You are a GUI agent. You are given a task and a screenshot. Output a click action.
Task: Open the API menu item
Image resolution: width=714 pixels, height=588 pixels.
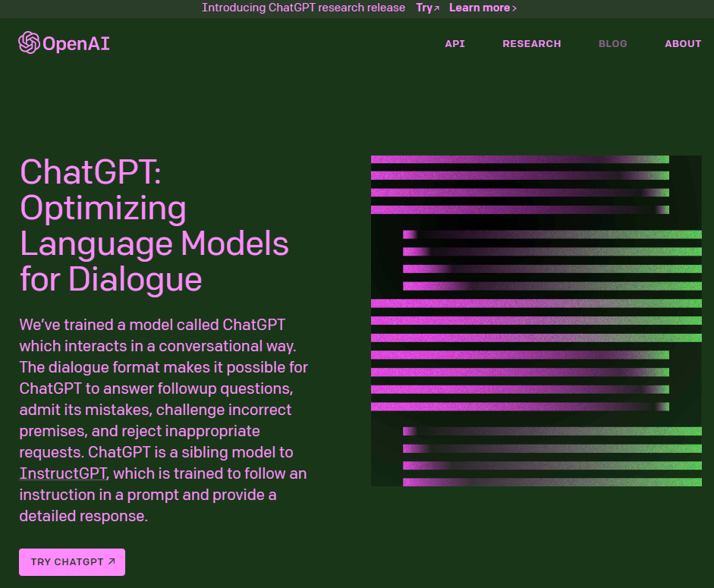coord(455,44)
